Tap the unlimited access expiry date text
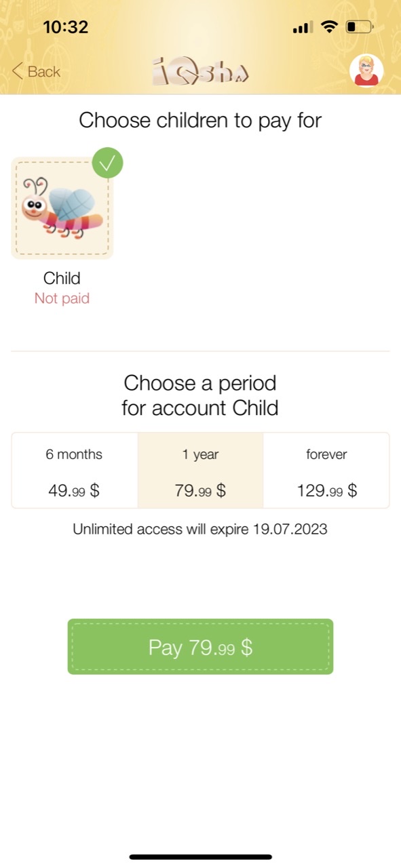The height and width of the screenshot is (868, 401). pos(200,529)
